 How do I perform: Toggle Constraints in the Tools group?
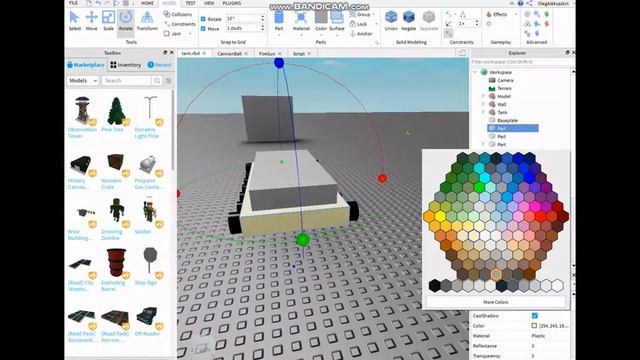coord(180,24)
